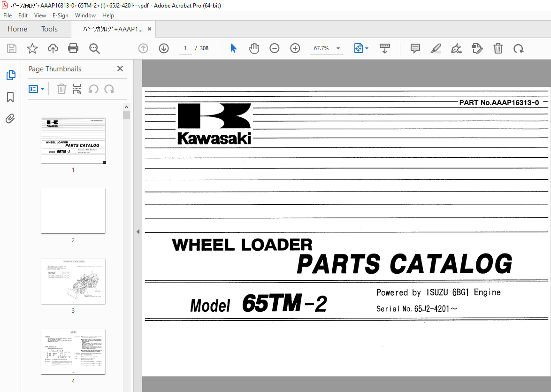Click the stamp and edit tool icon
This screenshot has height=392, width=551.
(477, 48)
